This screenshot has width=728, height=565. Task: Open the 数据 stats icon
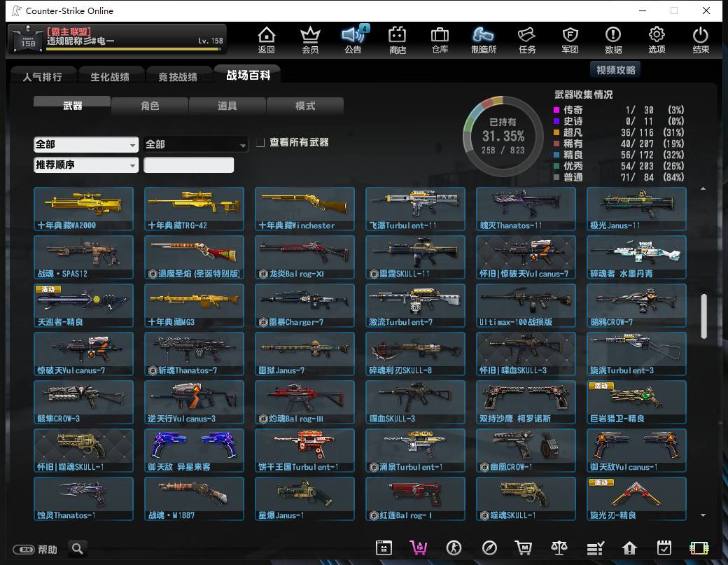pyautogui.click(x=613, y=40)
